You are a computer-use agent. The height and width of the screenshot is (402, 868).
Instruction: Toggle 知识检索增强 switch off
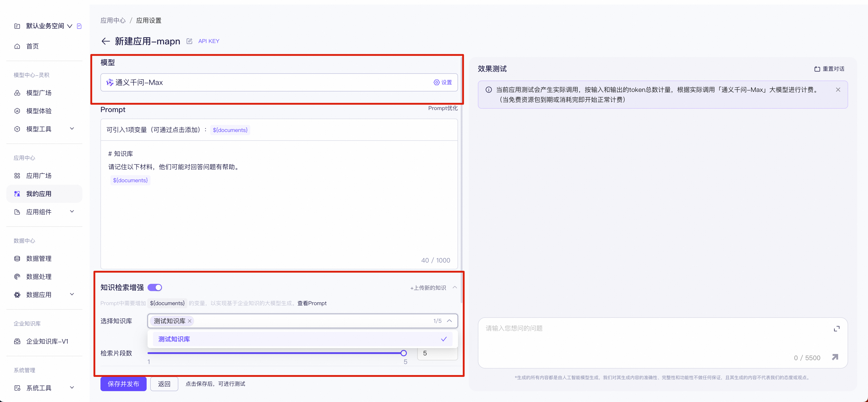155,287
